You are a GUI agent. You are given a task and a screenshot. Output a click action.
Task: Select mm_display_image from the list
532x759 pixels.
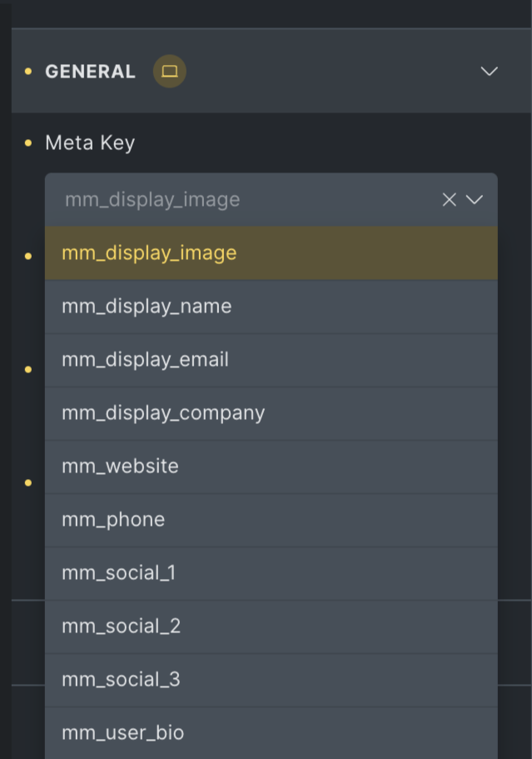point(149,253)
